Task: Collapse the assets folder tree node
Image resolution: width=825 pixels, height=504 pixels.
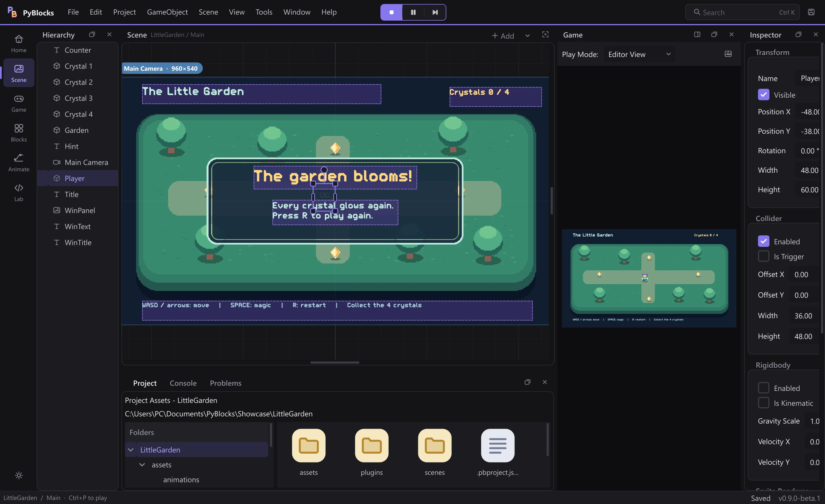Action: (142, 465)
